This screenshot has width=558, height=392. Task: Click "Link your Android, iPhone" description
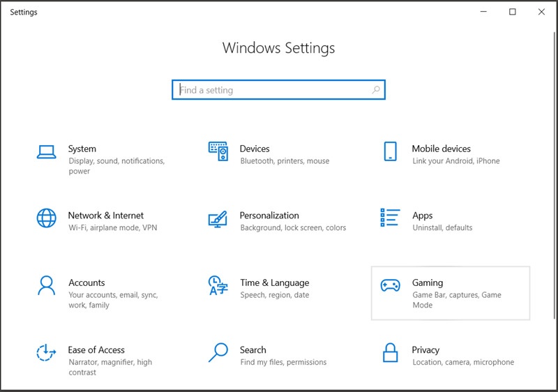(x=456, y=161)
